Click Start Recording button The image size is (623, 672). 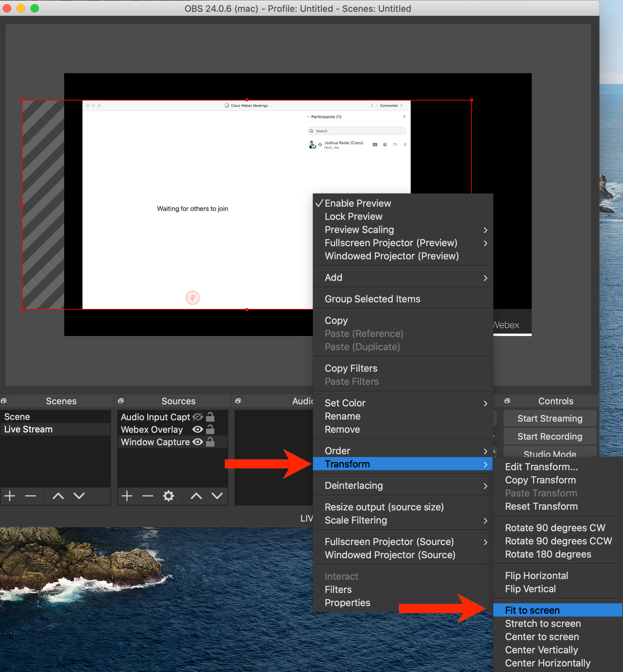[x=550, y=437]
